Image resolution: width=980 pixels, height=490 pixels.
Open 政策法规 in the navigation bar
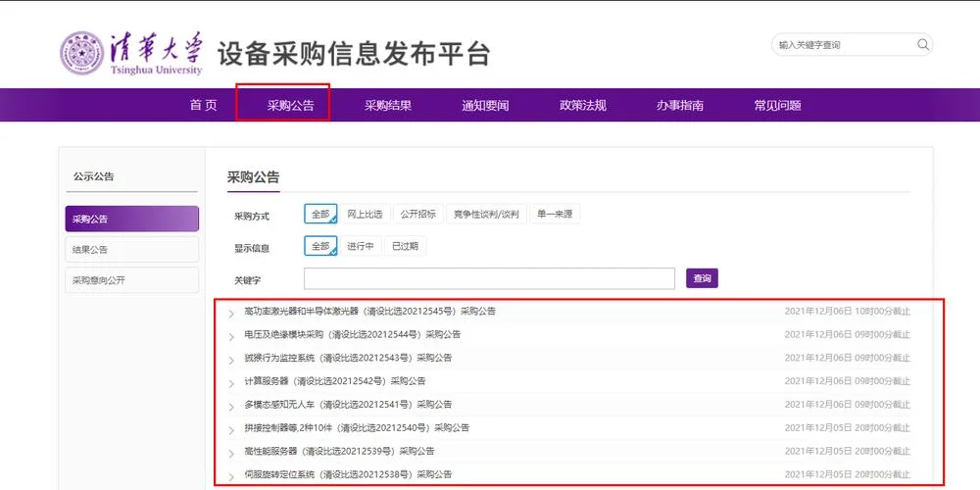pos(582,105)
